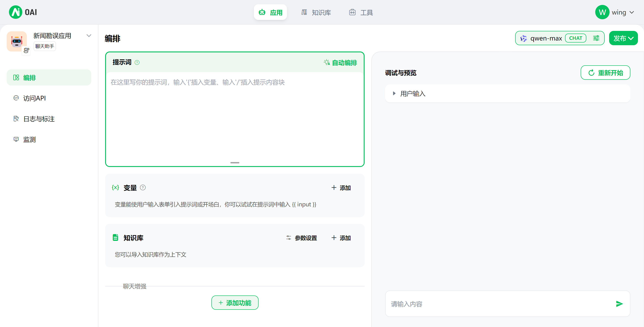Open the 工具 tab
Screen dimensions: 644x327
361,12
